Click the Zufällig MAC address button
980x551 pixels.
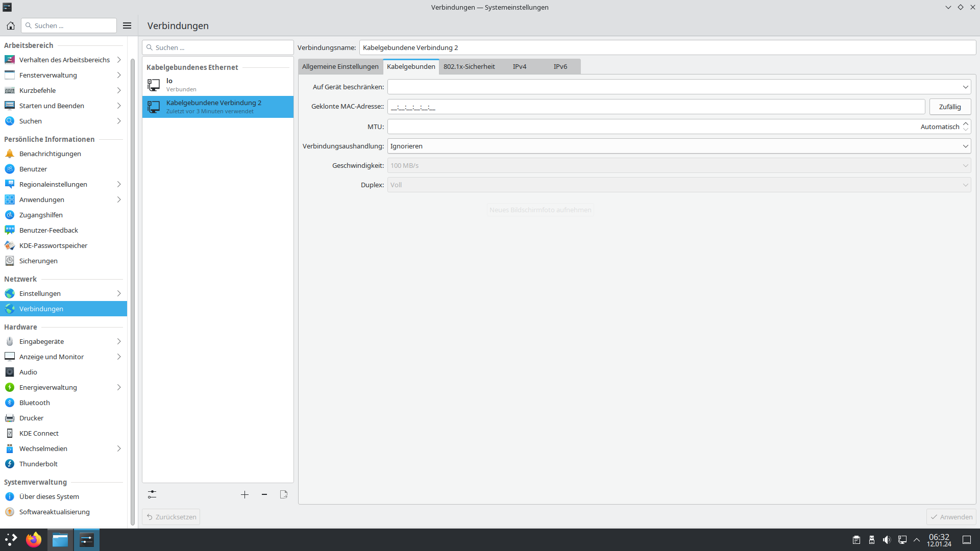949,107
